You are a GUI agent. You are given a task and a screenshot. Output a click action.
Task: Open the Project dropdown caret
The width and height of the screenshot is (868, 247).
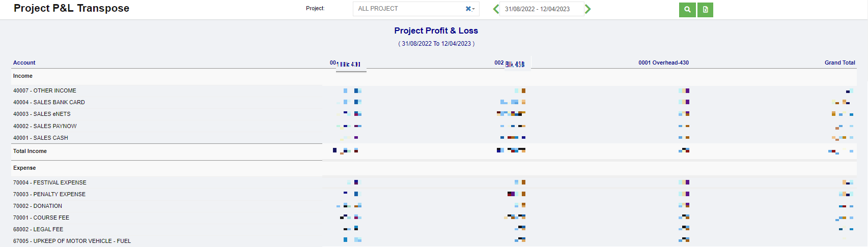click(x=473, y=9)
